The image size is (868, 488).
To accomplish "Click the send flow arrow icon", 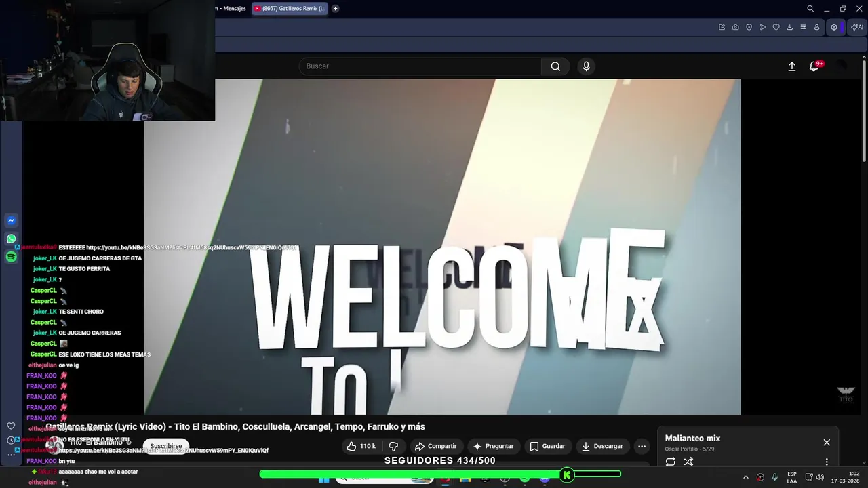I will (762, 27).
